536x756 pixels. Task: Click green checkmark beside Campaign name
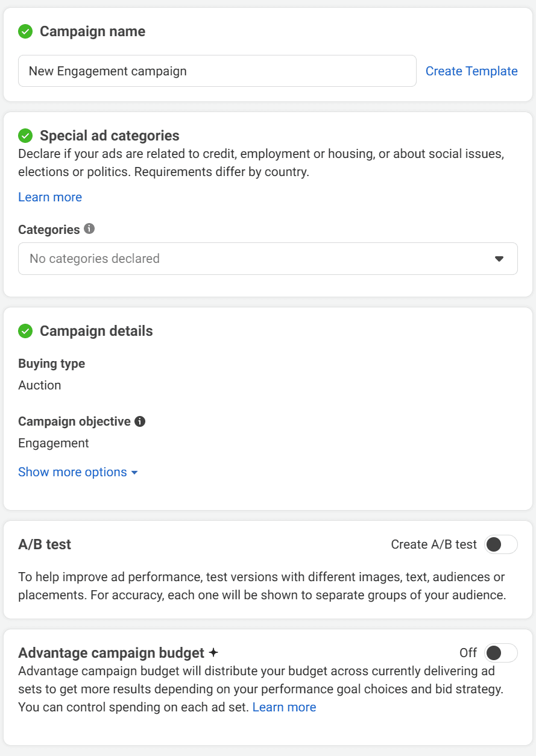pyautogui.click(x=25, y=31)
